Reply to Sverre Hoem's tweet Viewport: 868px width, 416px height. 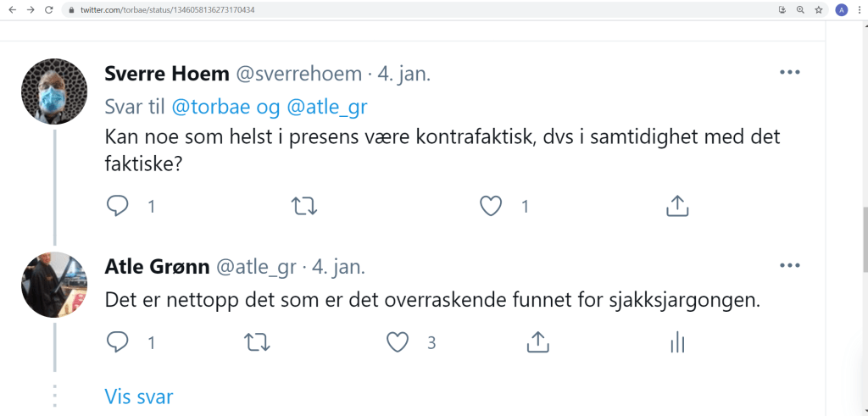116,206
